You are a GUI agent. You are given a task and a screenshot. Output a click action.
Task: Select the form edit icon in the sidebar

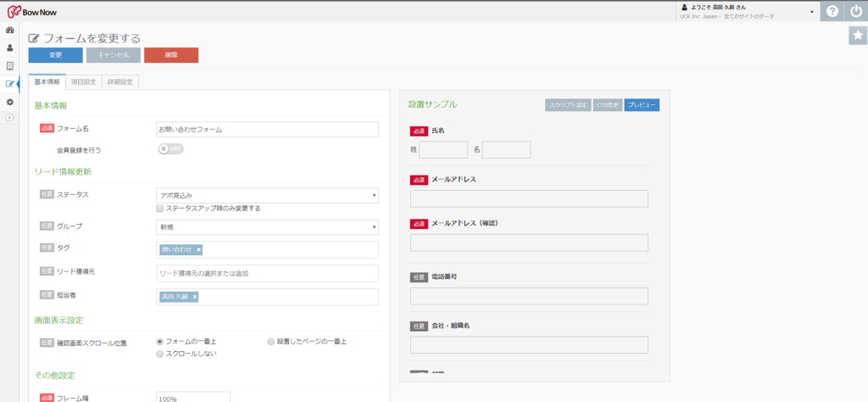point(9,84)
